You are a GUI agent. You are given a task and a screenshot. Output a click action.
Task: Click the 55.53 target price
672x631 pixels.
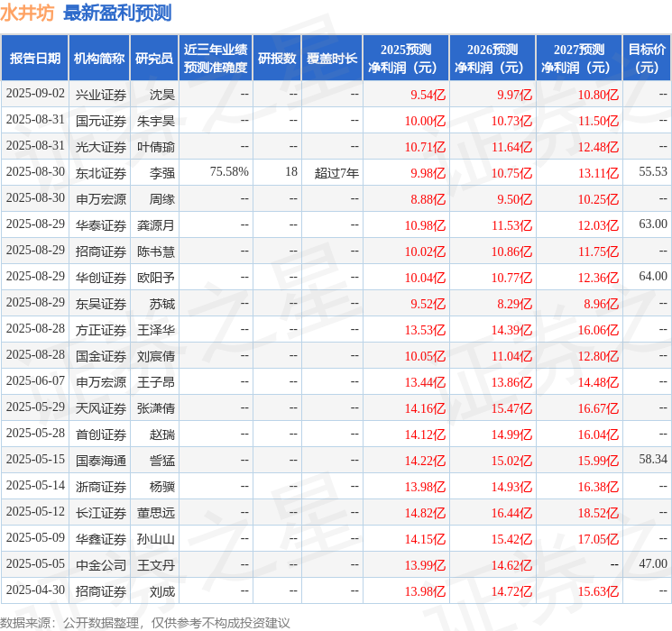[653, 172]
